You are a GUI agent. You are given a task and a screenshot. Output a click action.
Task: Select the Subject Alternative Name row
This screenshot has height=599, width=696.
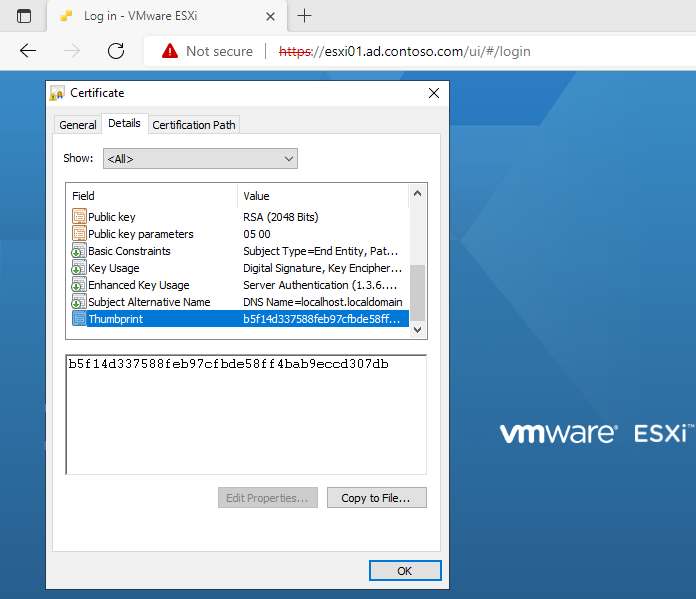click(x=240, y=302)
